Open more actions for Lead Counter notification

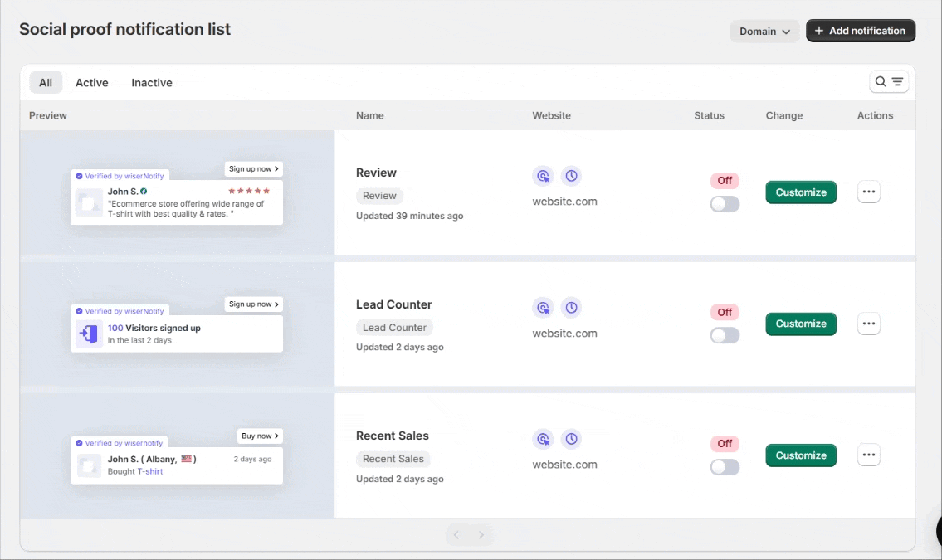click(x=869, y=324)
